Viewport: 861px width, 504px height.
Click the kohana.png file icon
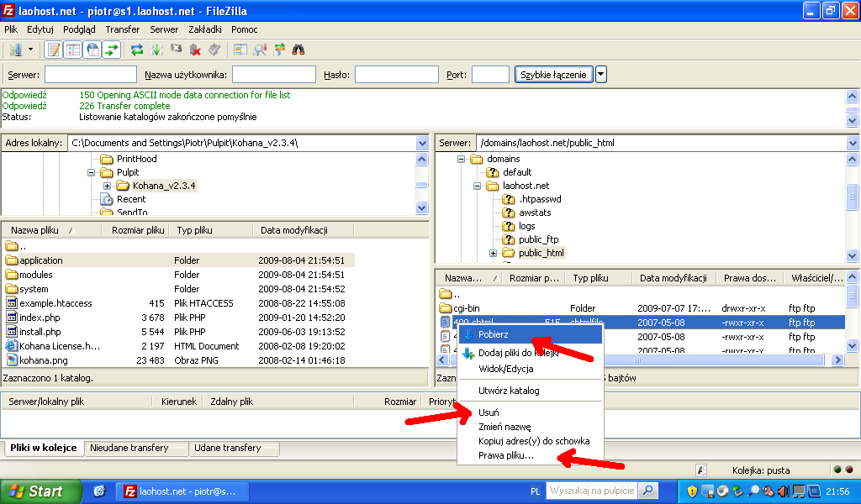point(12,360)
